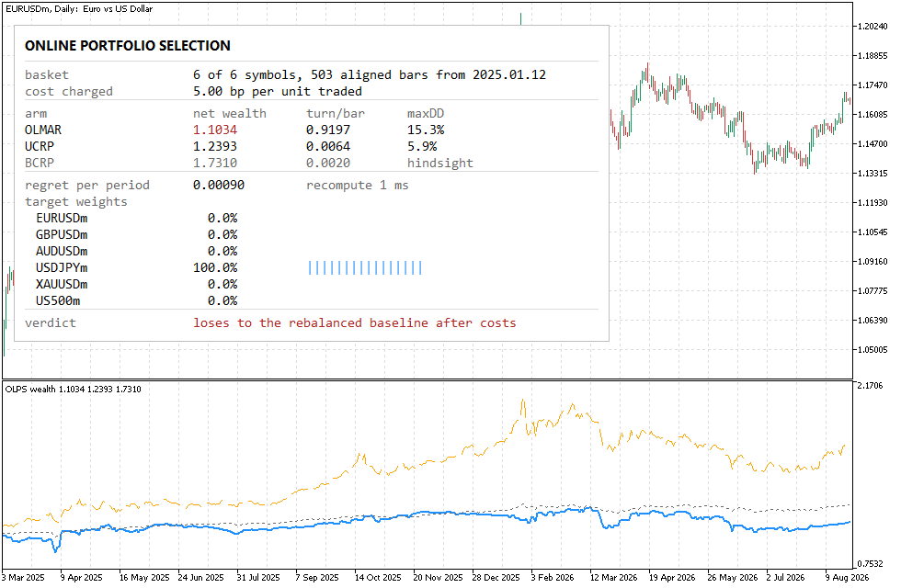Click regret per period value 0.00090

pos(219,186)
